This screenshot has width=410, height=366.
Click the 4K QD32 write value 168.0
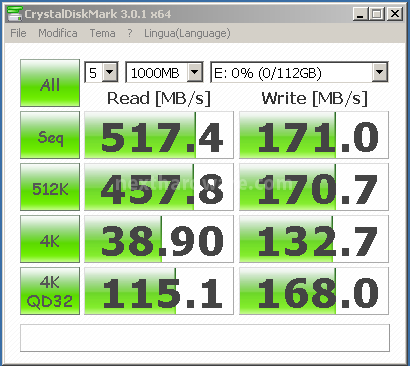(314, 291)
